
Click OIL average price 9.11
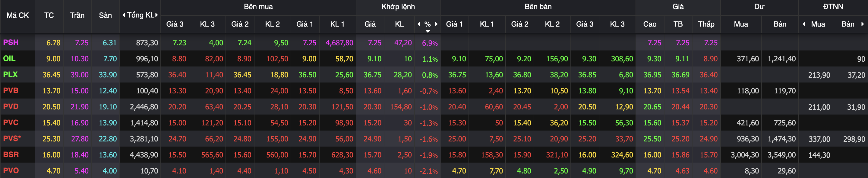pos(682,59)
